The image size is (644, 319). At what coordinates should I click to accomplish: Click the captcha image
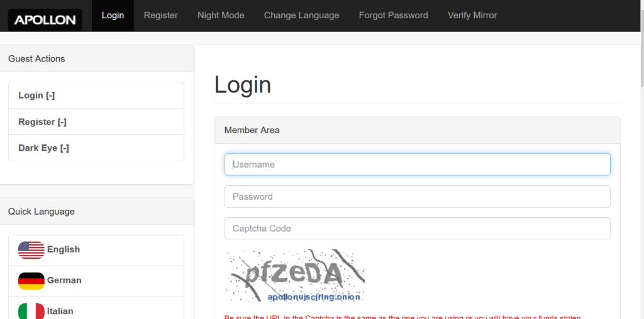coord(295,276)
